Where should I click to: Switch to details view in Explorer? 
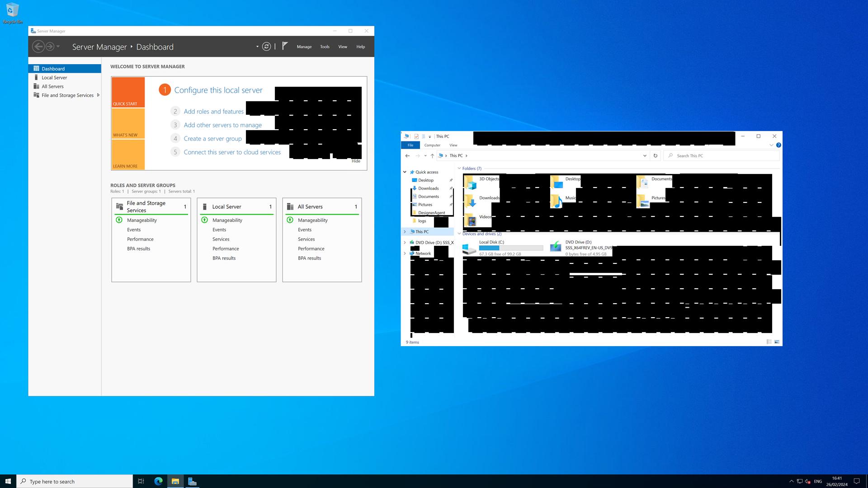[x=769, y=342]
